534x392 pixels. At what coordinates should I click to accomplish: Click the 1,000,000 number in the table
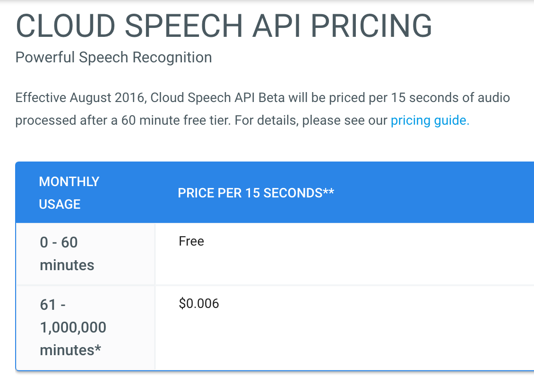point(73,328)
